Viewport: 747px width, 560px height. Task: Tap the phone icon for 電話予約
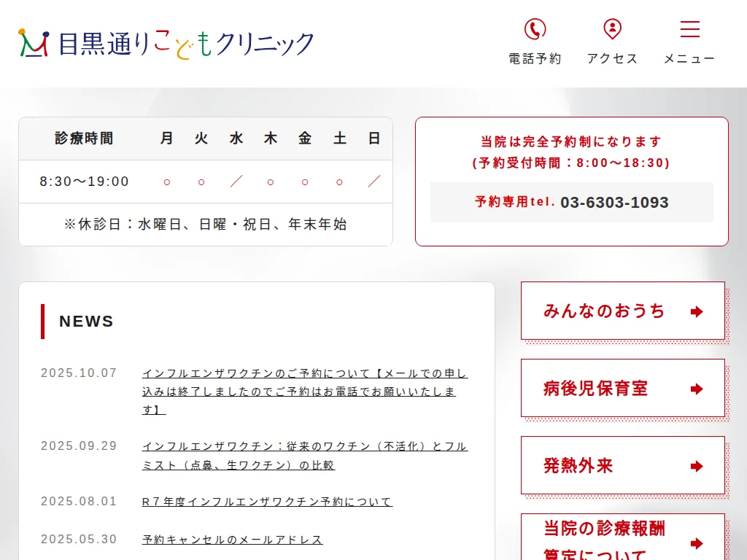pos(535,29)
